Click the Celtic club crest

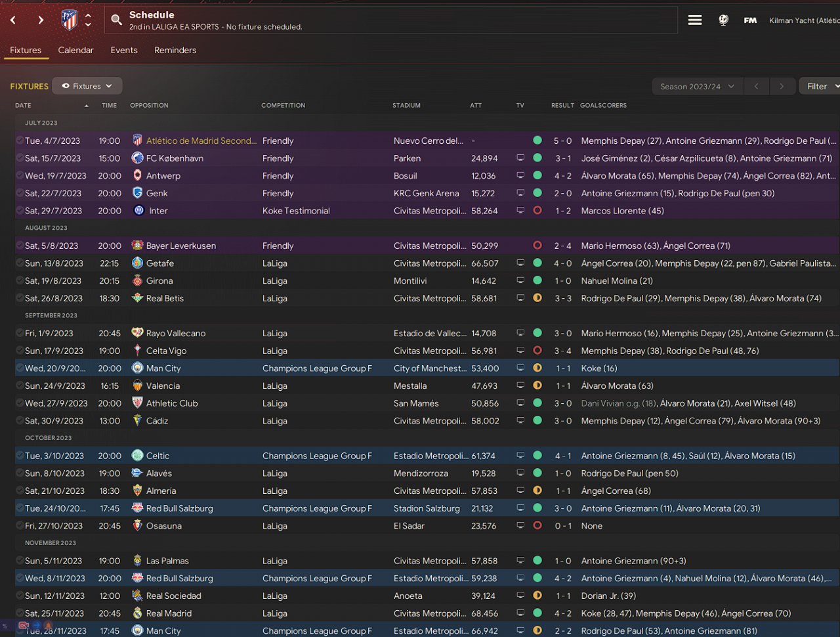pyautogui.click(x=138, y=456)
